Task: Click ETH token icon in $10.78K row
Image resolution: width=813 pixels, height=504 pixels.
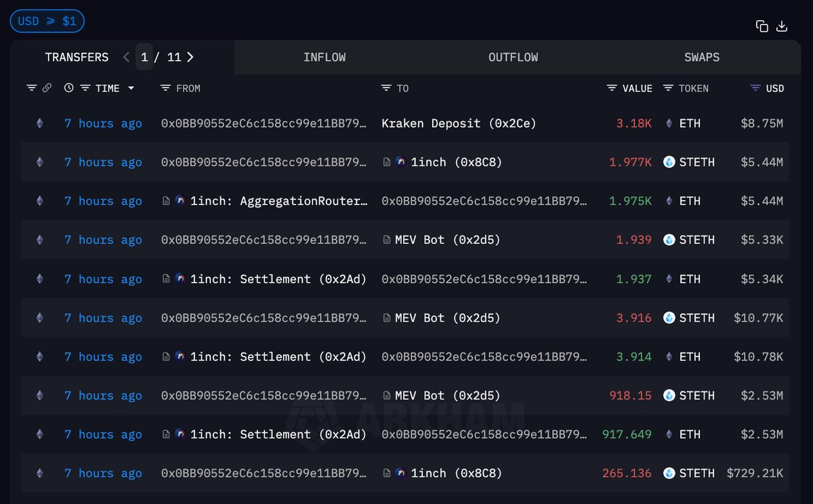Action: pos(669,357)
